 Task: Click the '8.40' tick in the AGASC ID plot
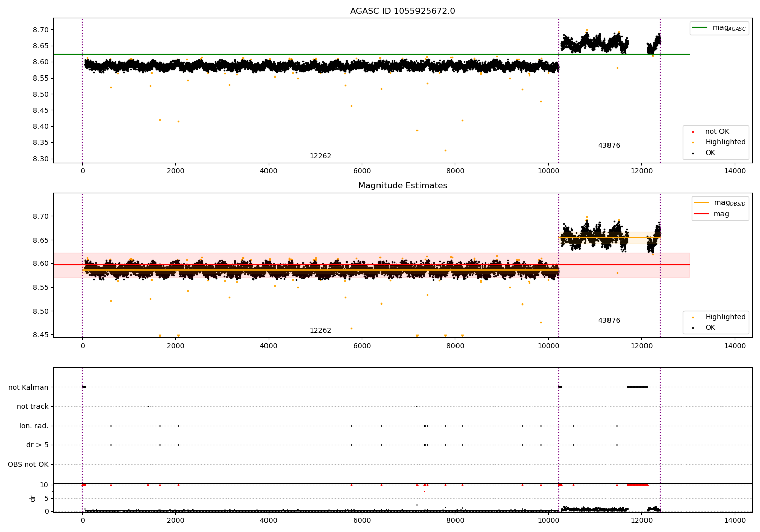tap(41, 127)
